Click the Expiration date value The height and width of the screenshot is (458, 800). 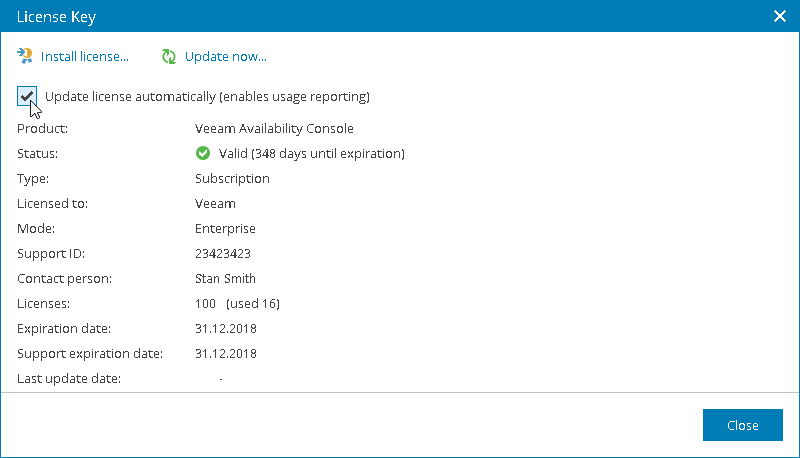click(x=226, y=329)
